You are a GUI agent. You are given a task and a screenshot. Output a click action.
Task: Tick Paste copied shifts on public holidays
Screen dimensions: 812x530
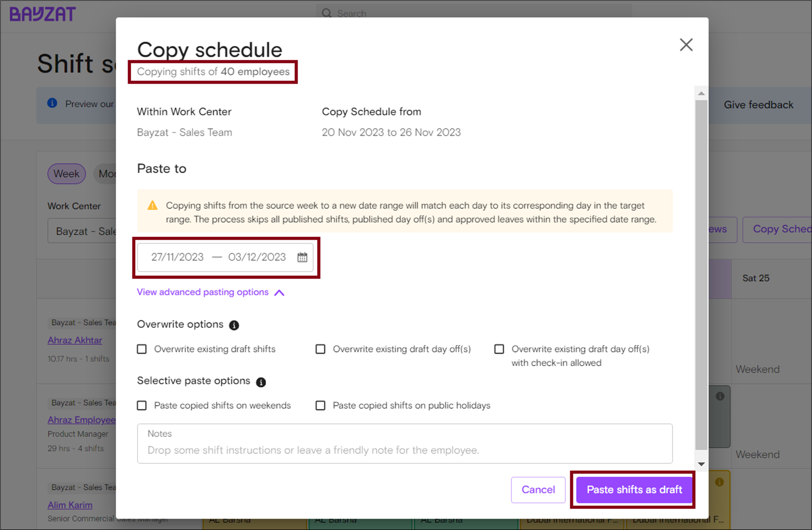click(x=320, y=405)
